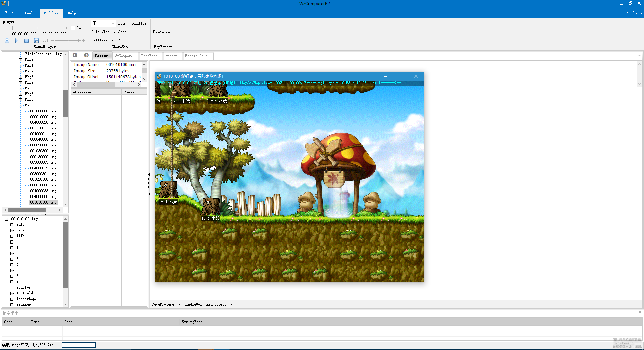Navigate back with the left arrow

[x=75, y=55]
